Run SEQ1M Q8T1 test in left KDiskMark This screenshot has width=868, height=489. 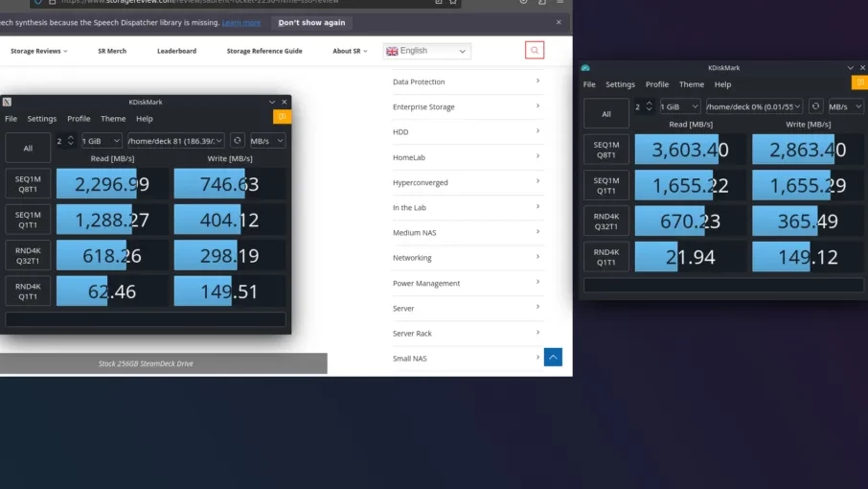click(28, 184)
